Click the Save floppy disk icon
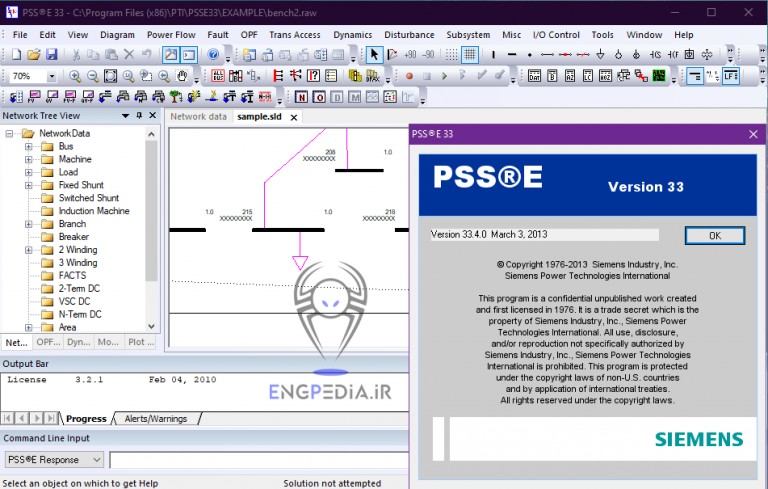The height and width of the screenshot is (489, 768). 51,54
